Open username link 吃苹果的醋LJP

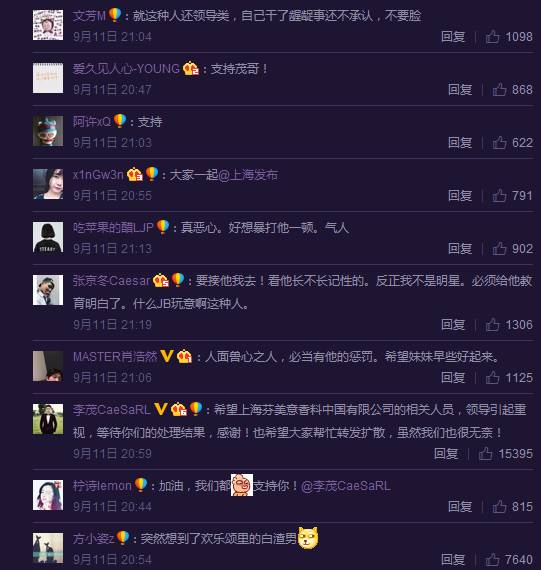click(113, 228)
